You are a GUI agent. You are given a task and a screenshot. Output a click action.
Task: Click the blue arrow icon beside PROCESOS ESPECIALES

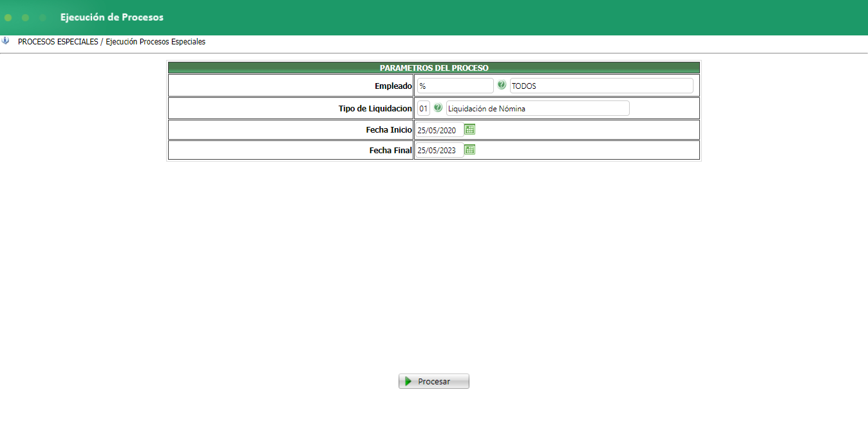(6, 41)
